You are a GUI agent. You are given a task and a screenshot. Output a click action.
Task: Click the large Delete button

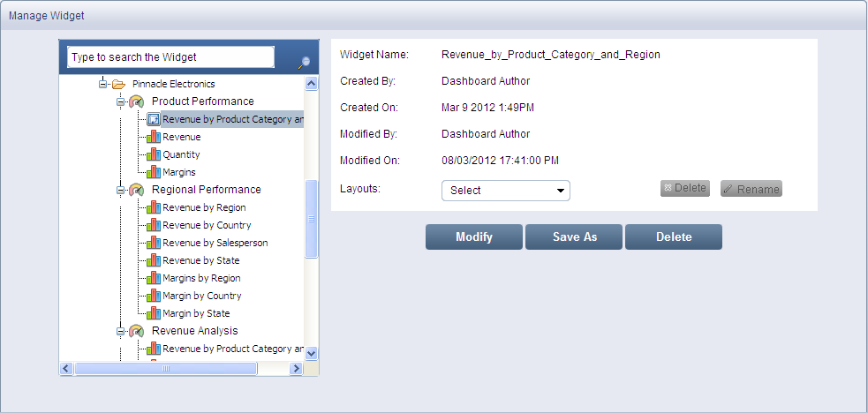click(674, 237)
